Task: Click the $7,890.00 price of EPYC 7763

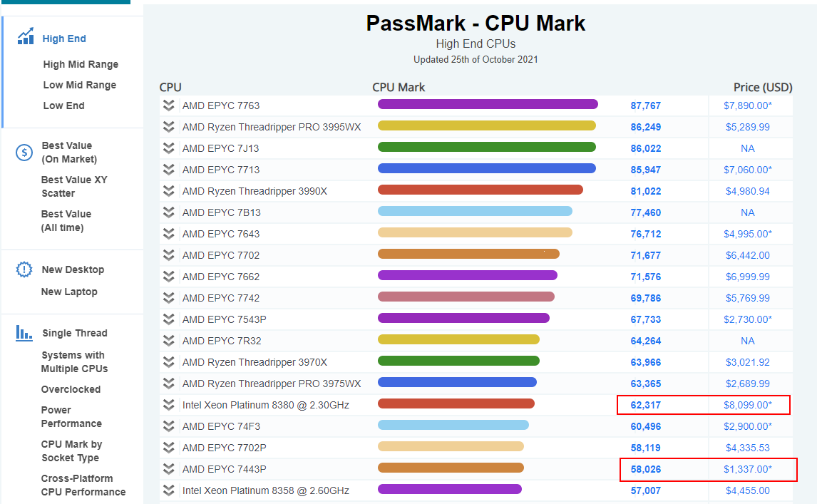Action: [748, 106]
